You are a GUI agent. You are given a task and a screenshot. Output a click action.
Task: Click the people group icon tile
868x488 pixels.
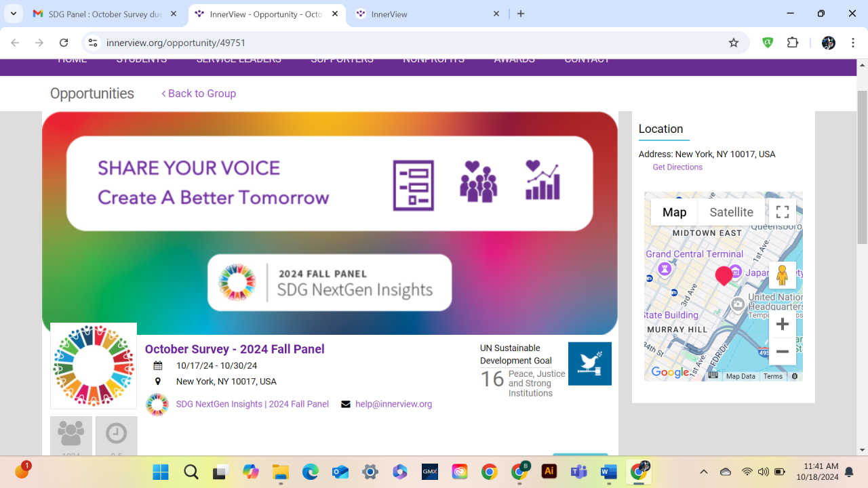(71, 436)
